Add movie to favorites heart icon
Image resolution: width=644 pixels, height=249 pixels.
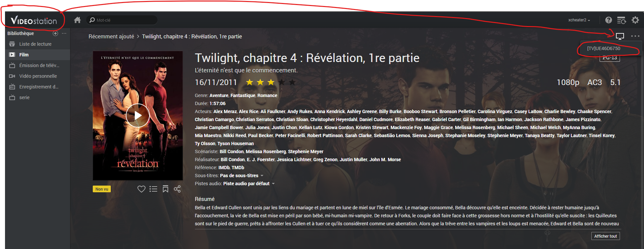(x=141, y=189)
